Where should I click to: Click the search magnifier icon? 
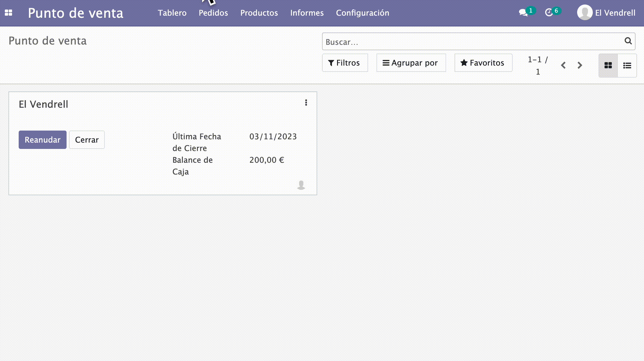coord(628,41)
